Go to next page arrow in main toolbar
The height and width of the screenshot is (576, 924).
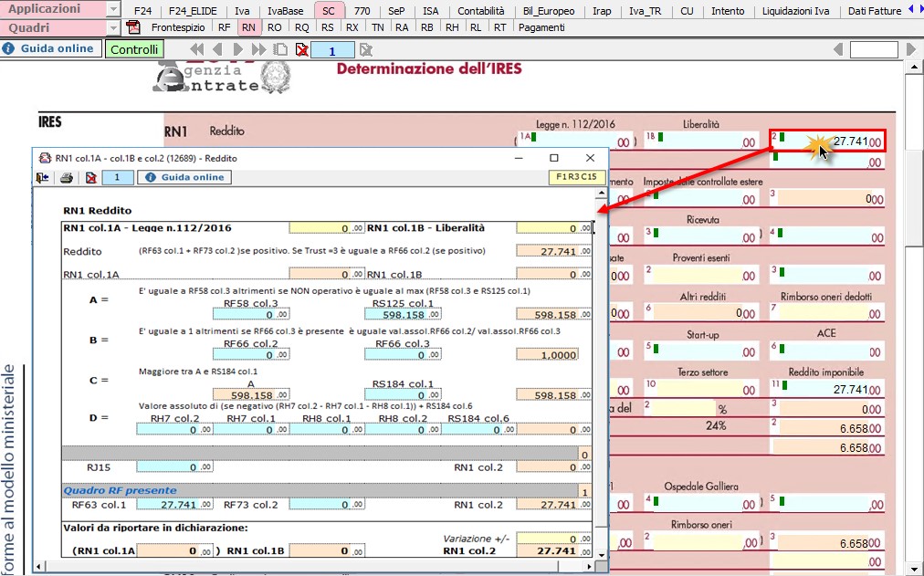coord(237,50)
